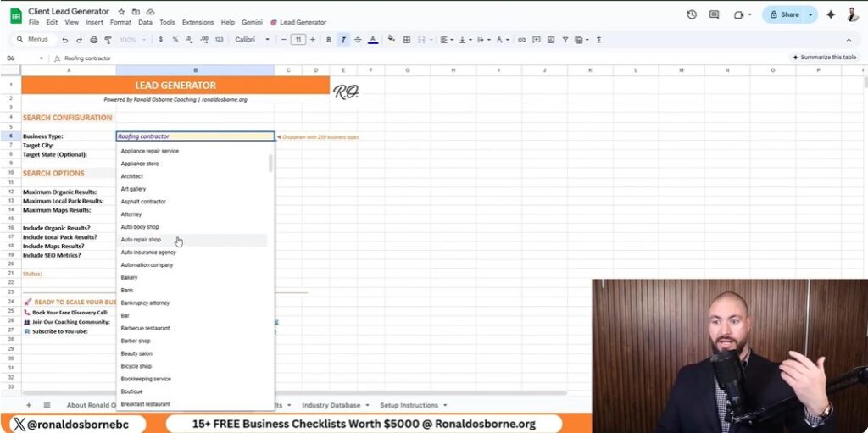Activate the paint format tool

[x=108, y=40]
